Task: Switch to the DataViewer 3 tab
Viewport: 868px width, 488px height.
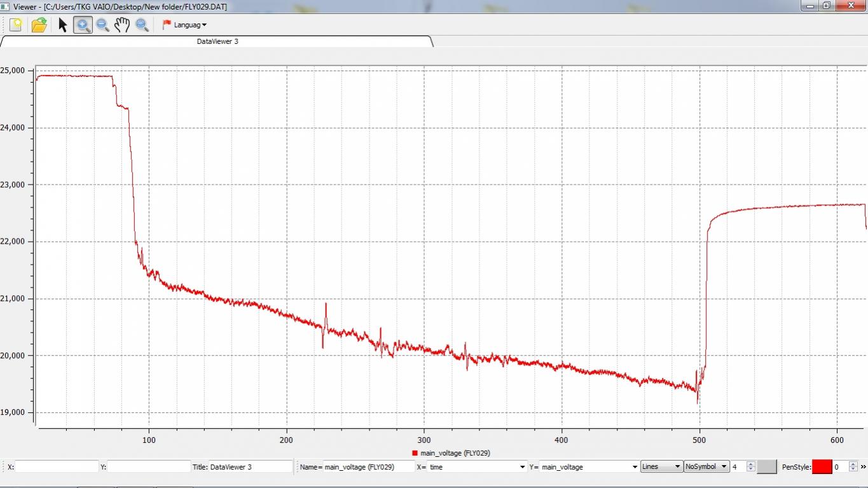Action: 217,41
